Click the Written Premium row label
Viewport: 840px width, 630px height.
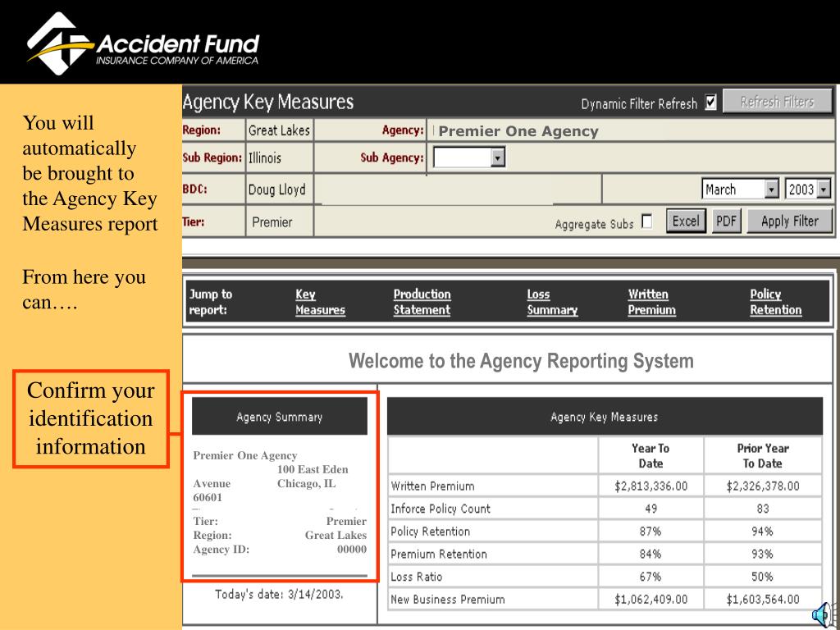click(x=433, y=486)
